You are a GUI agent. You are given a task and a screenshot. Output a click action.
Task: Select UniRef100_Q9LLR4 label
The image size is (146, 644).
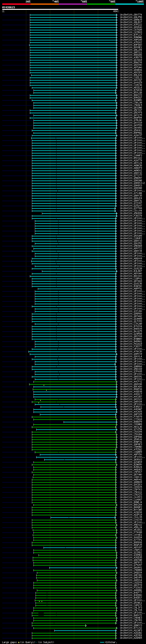(x=131, y=50)
